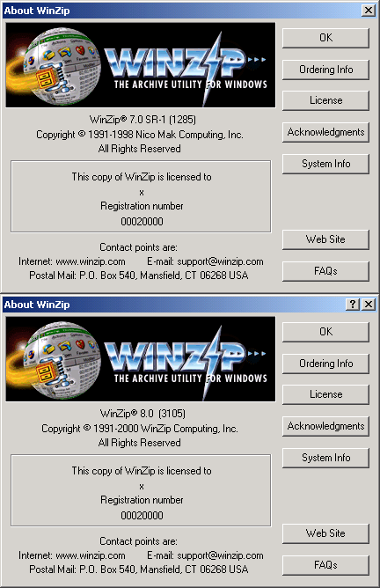This screenshot has height=588, width=380.
Task: Click the registration number in the WinZip 8.0 dialog
Action: pyautogui.click(x=142, y=516)
